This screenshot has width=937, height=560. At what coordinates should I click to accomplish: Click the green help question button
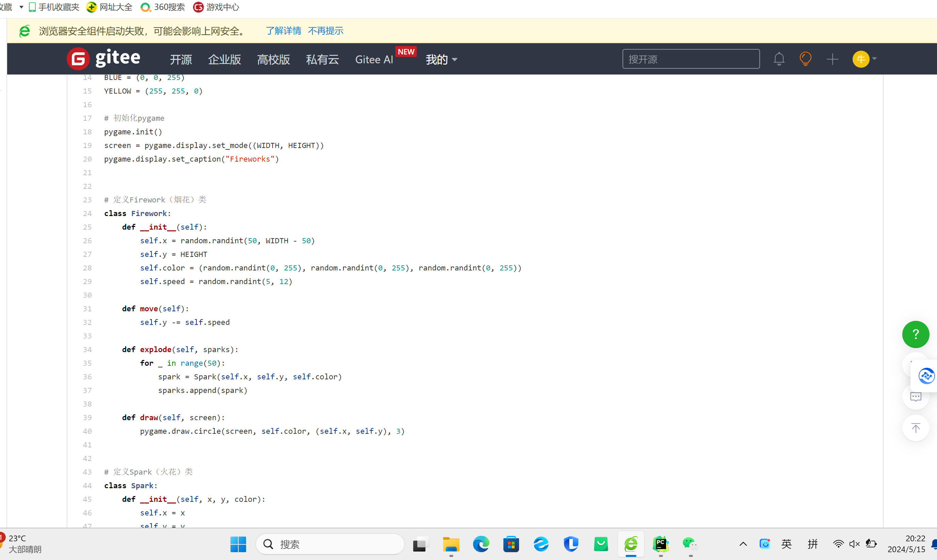[916, 334]
